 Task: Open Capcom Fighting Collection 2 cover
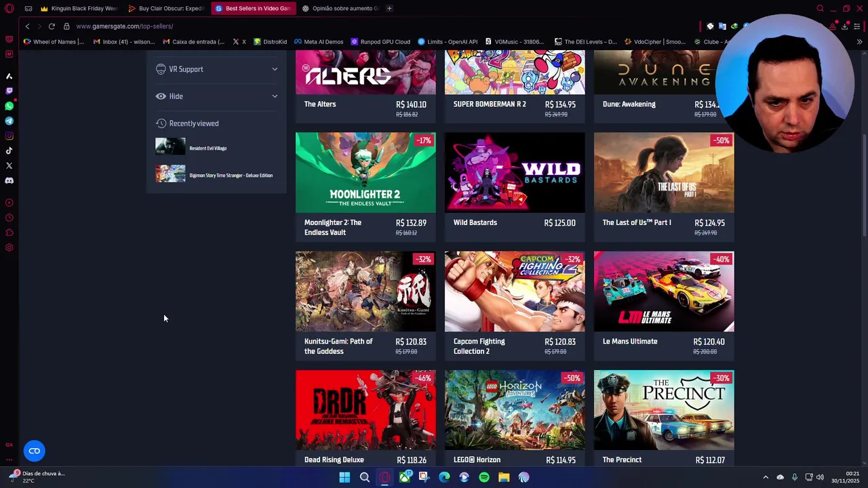[x=515, y=291]
